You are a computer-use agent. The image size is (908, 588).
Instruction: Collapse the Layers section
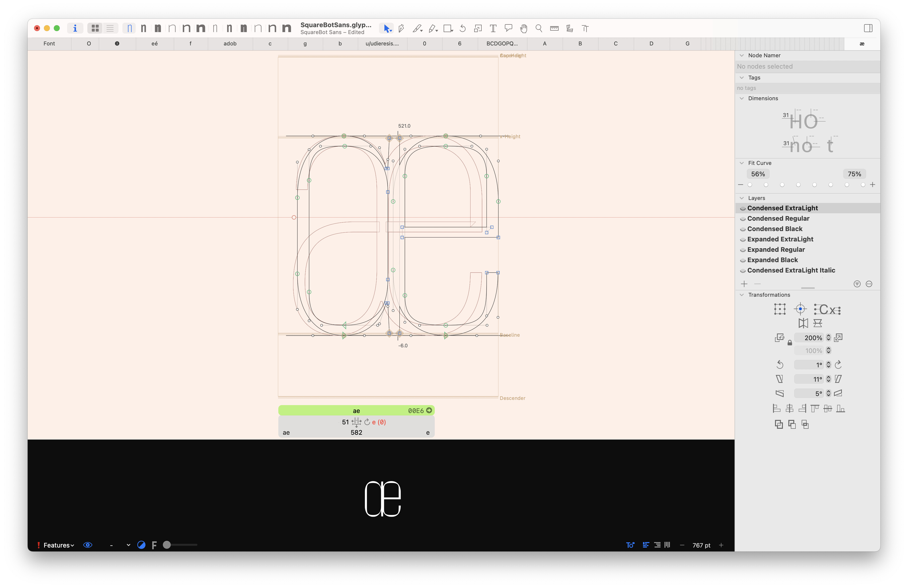(742, 198)
